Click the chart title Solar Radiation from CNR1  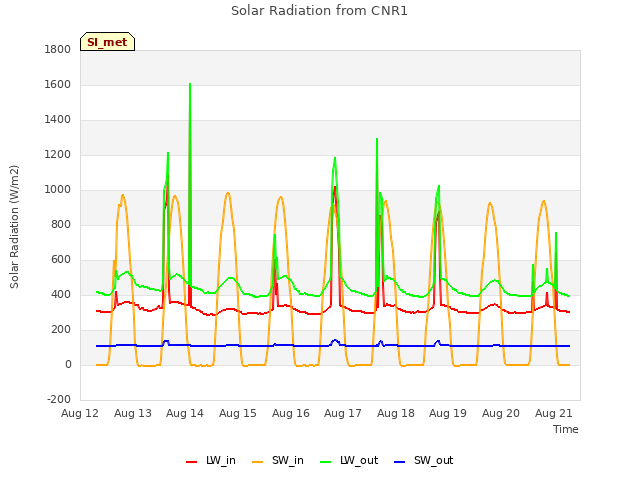coord(319,11)
